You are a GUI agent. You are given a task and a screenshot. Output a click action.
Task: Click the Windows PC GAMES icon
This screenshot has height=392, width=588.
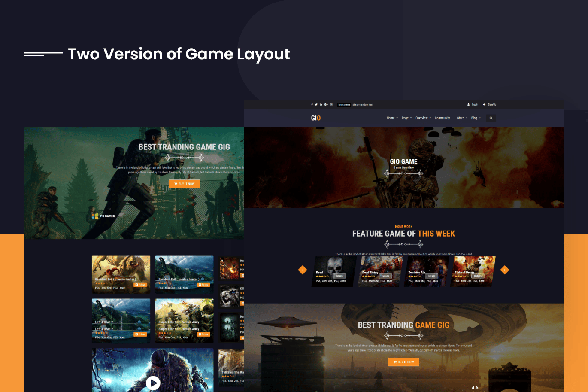click(95, 216)
